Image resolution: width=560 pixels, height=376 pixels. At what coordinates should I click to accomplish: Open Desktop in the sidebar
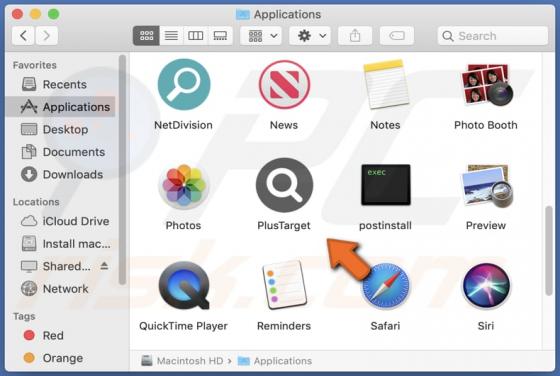pos(61,129)
